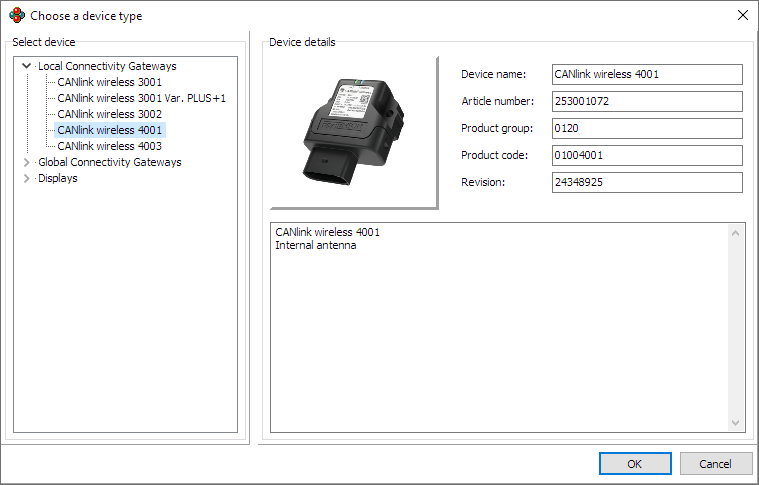Choose CANlink wireless 3002 in tree

[x=109, y=114]
